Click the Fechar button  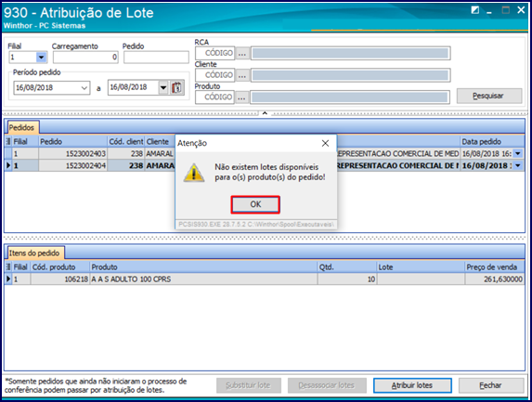point(491,385)
